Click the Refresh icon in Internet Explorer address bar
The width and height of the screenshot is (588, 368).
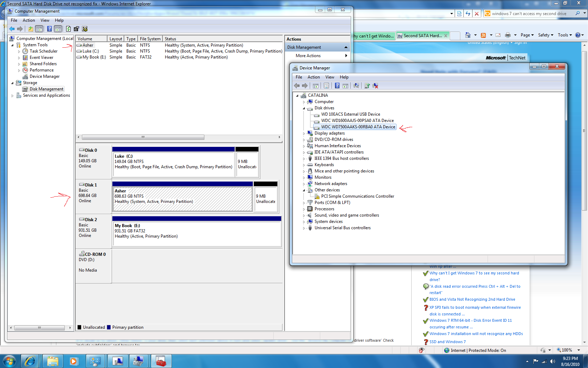point(468,14)
